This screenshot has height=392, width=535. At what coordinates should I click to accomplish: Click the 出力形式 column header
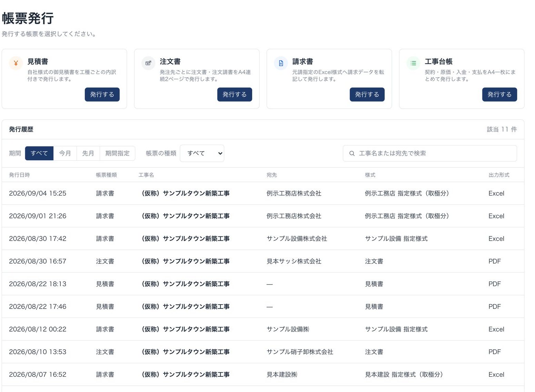(499, 175)
